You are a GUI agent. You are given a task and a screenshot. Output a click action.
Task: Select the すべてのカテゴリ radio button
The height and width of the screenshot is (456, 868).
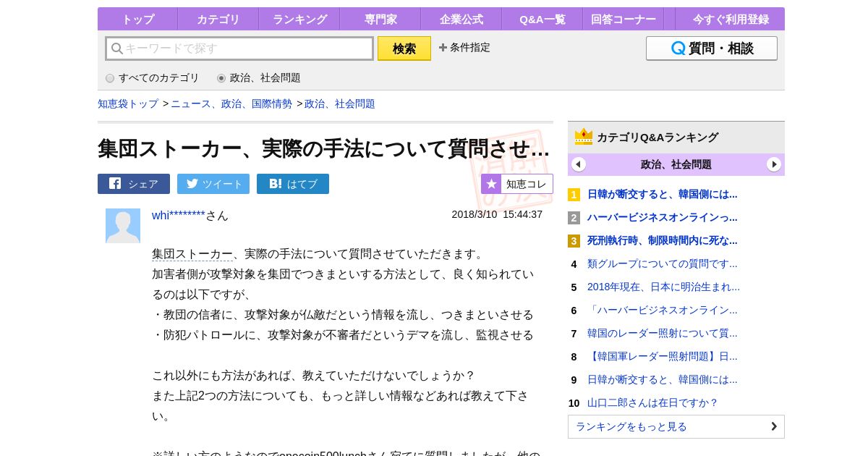tap(110, 78)
